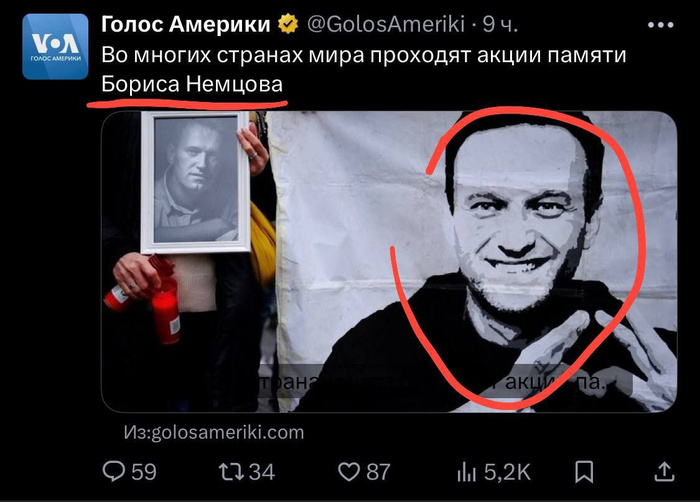Open the post via the 9 ч. timestamp
Viewport: 700px width, 502px height.
pyautogui.click(x=500, y=25)
